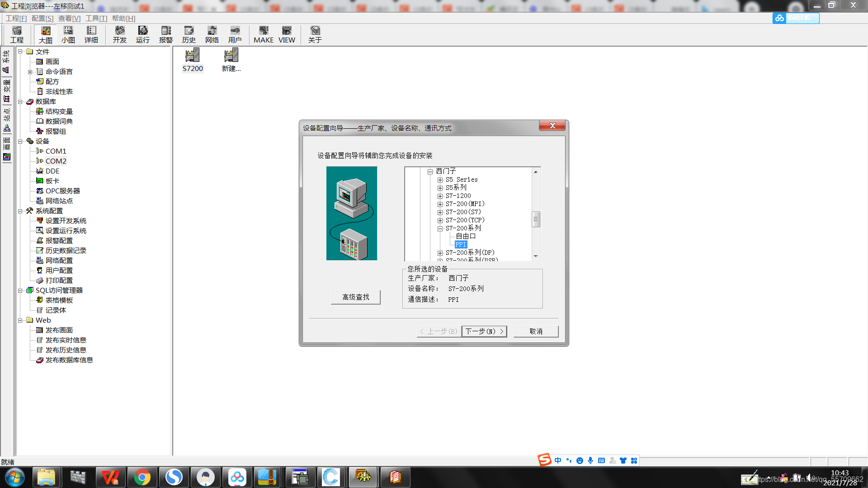Open the VIEW toolbar icon
This screenshot has width=868, height=488.
coord(287,34)
